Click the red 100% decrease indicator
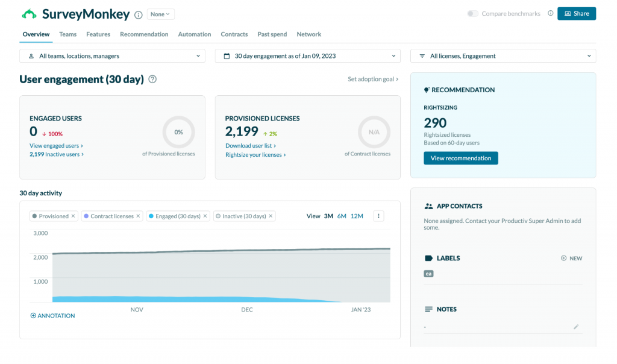 click(x=52, y=134)
